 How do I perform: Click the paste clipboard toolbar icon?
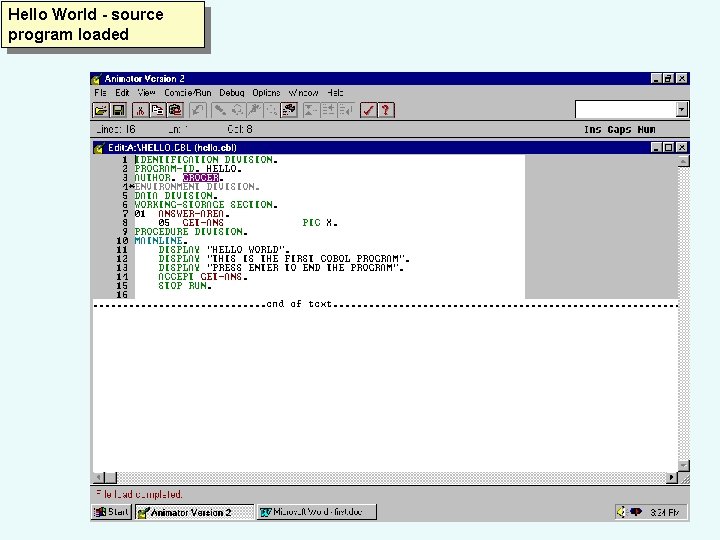coord(175,110)
